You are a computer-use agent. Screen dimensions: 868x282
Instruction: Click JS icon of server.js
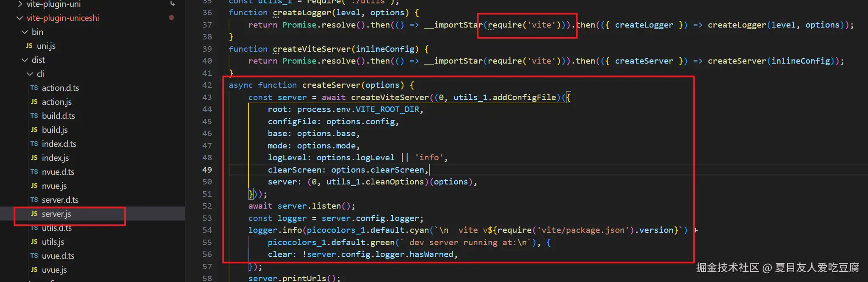pyautogui.click(x=34, y=214)
